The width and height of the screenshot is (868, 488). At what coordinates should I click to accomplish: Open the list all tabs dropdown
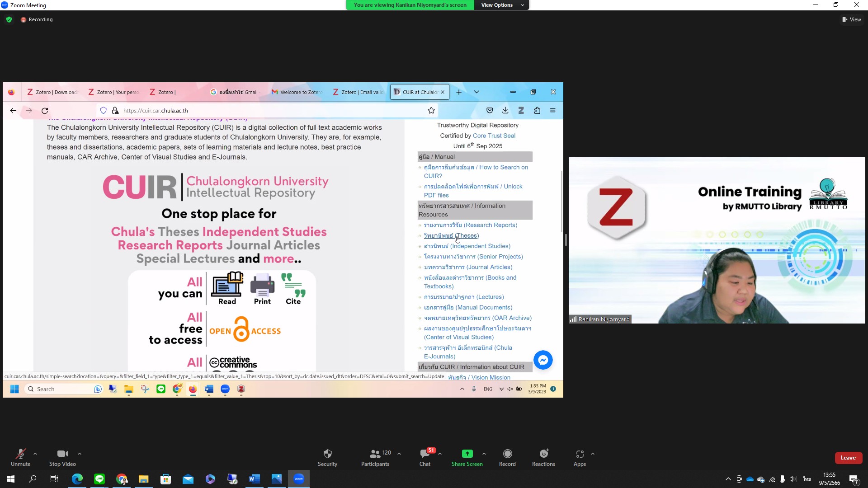(x=476, y=92)
